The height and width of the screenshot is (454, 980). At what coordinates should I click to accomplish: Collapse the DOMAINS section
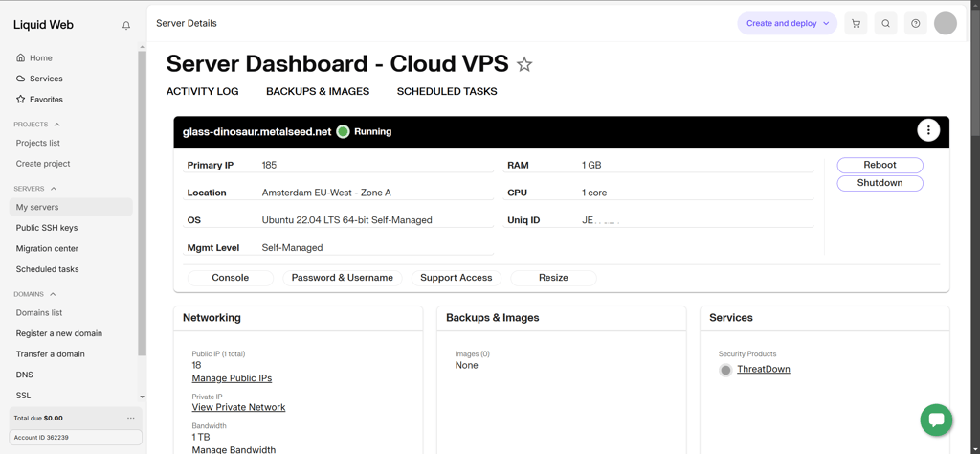[35, 294]
